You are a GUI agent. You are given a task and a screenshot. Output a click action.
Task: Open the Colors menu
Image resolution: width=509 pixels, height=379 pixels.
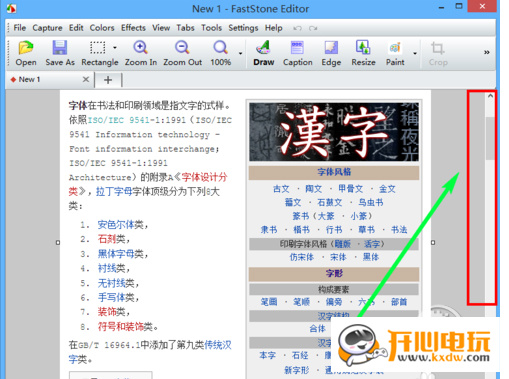(102, 28)
